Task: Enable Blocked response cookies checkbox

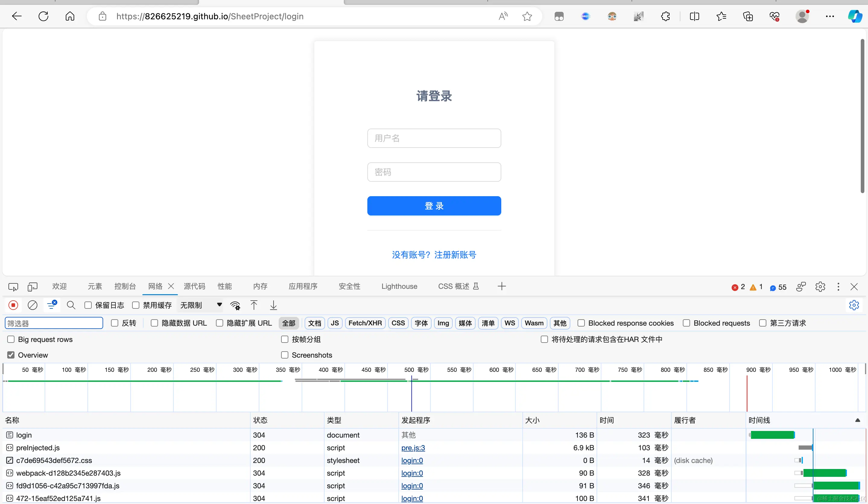Action: pos(581,323)
